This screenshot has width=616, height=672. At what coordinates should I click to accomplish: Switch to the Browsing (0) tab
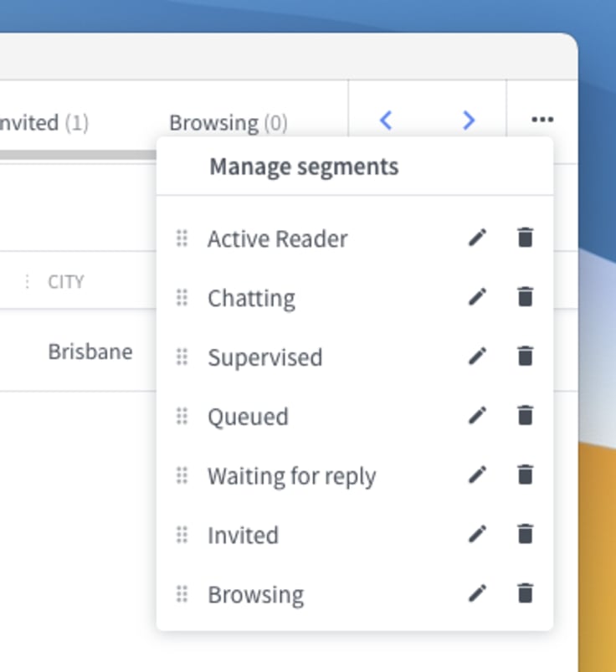click(228, 123)
